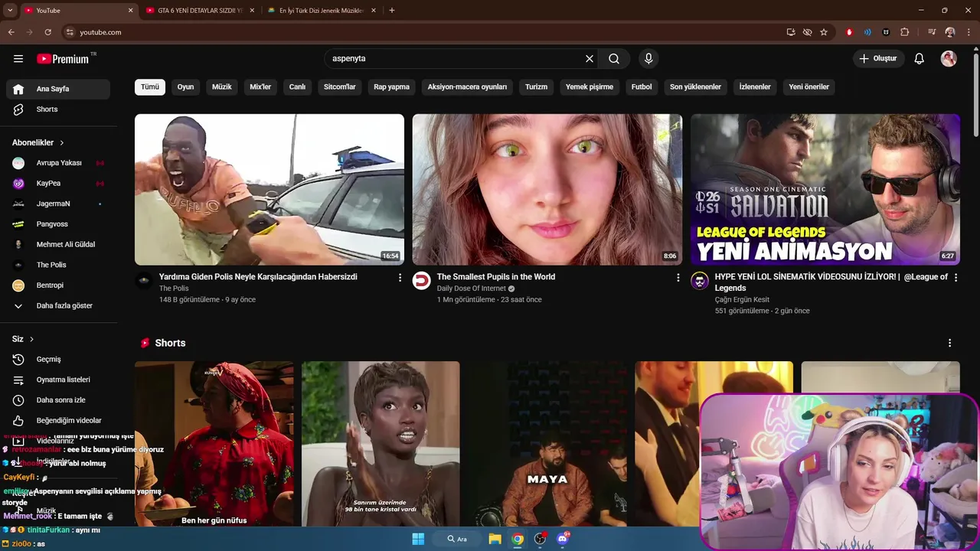The height and width of the screenshot is (551, 980).
Task: Open a new browser tab
Action: [392, 11]
